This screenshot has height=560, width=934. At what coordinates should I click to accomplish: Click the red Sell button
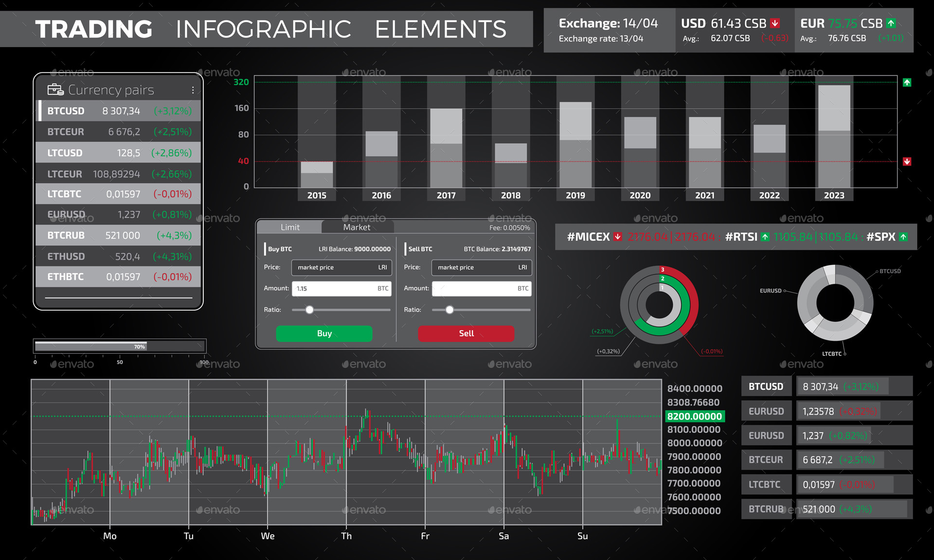466,333
